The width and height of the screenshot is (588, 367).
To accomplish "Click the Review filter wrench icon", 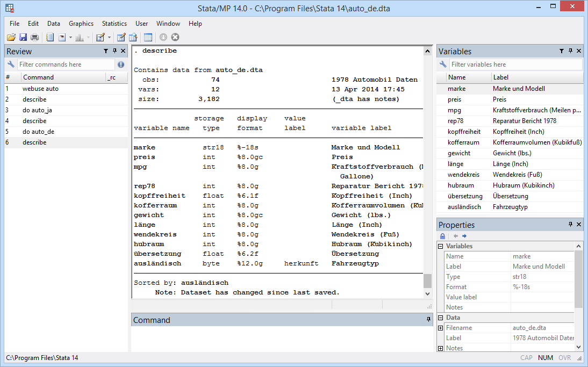I will 11,64.
